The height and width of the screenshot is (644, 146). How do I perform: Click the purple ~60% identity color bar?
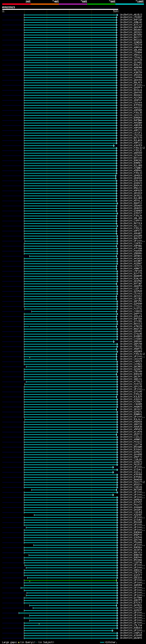[x=73, y=4]
